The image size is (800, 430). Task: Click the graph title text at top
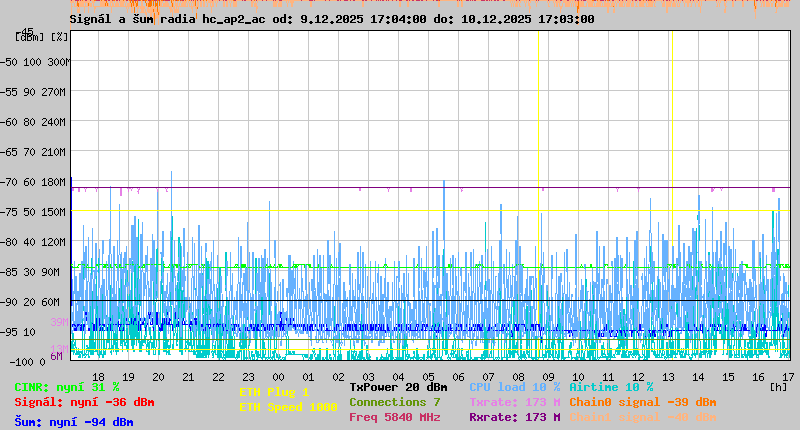pos(331,19)
